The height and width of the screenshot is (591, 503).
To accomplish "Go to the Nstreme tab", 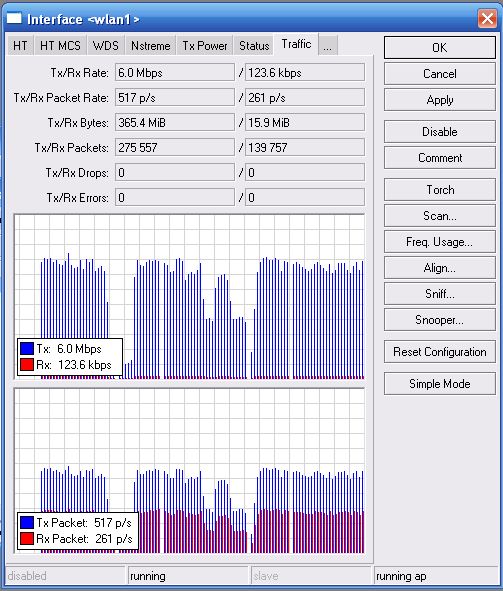I will coord(150,46).
